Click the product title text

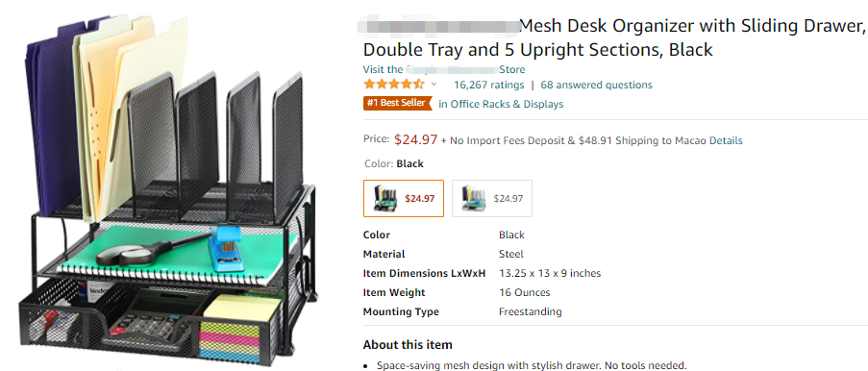point(613,37)
